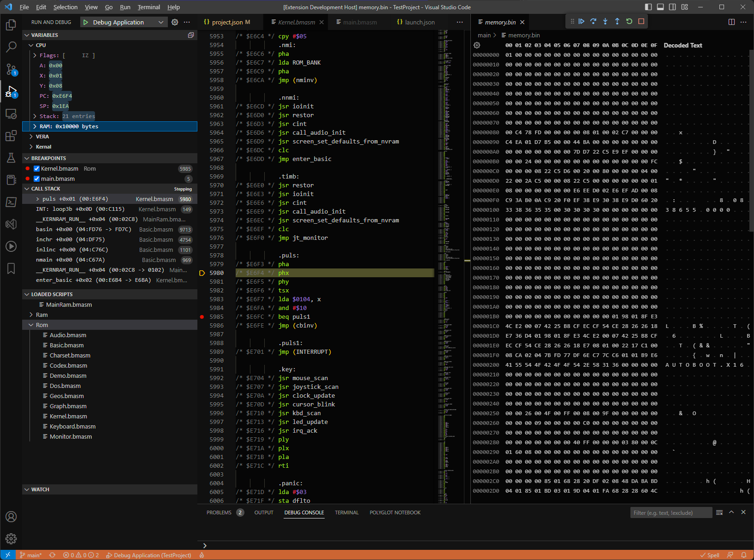The height and width of the screenshot is (560, 754).
Task: Stop the debug session
Action: tap(641, 21)
